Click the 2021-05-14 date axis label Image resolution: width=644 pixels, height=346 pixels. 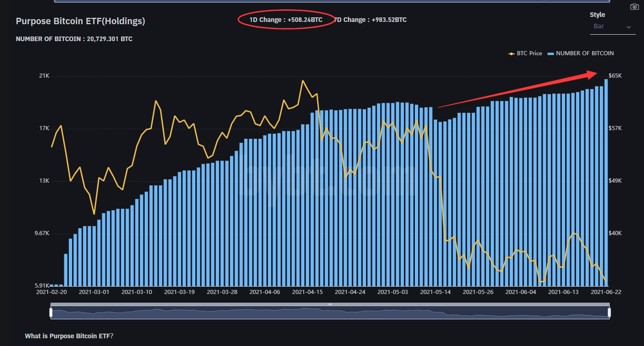tap(435, 292)
